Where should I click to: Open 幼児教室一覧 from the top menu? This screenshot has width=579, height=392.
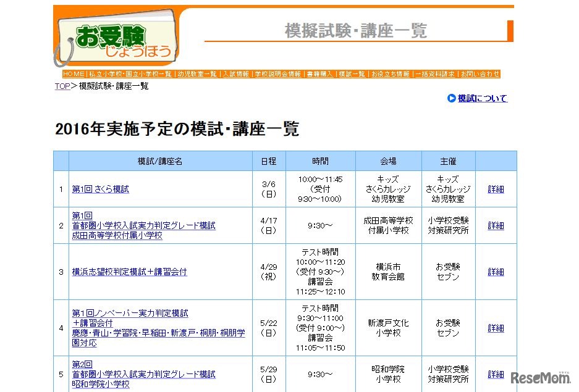195,73
